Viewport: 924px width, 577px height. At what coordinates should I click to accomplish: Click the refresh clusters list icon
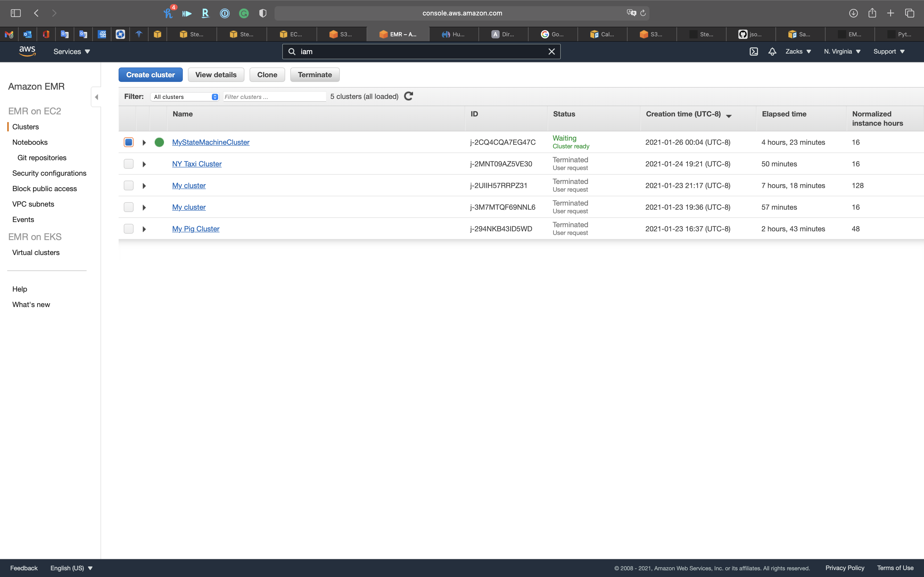click(x=408, y=96)
